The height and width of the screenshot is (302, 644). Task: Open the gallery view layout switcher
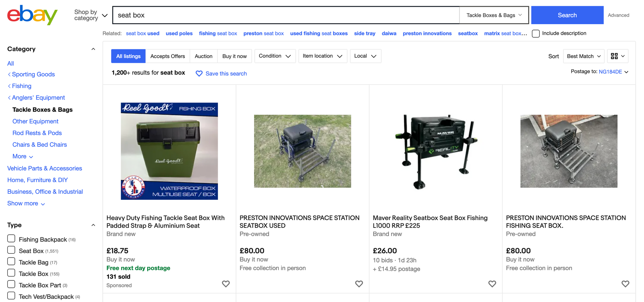coord(617,56)
